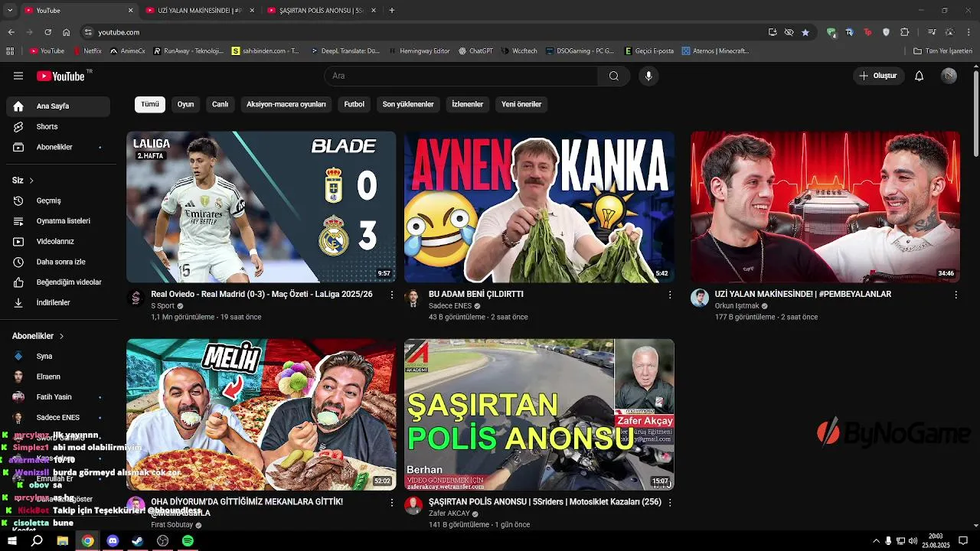This screenshot has width=980, height=551.
Task: Open Steam from the taskbar
Action: (x=138, y=541)
